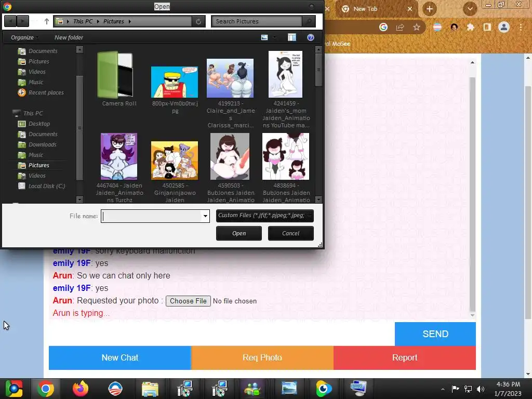
Task: Select Pictures in the address breadcrumb
Action: [114, 21]
